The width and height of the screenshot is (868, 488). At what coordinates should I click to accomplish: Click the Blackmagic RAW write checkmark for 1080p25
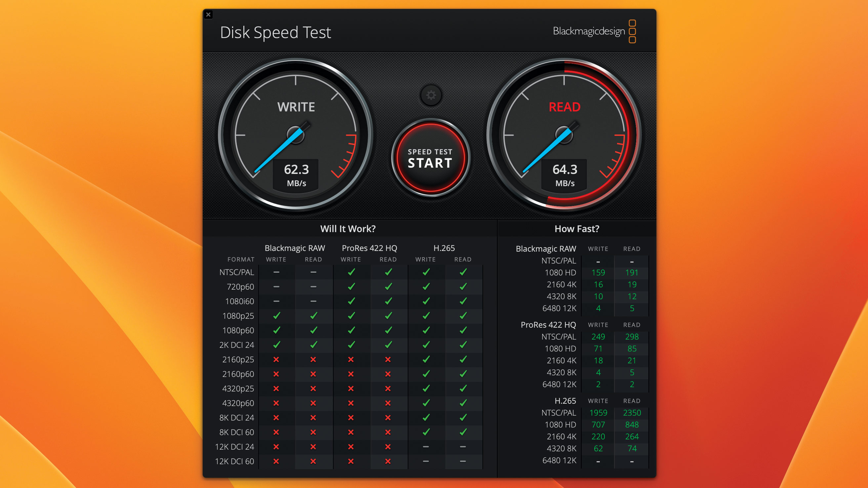276,316
